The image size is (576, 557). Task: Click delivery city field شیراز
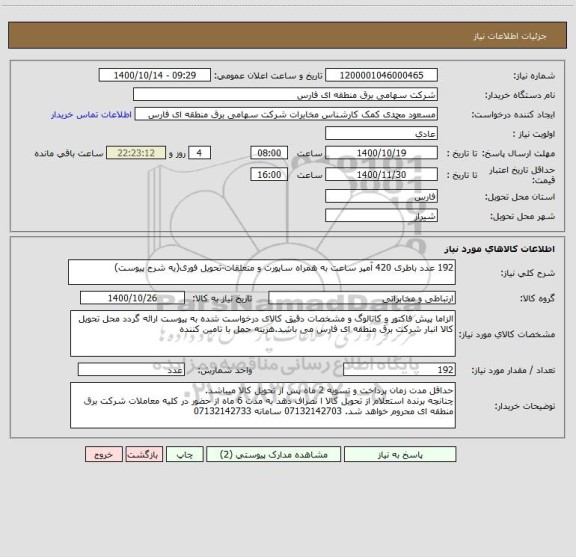point(381,216)
